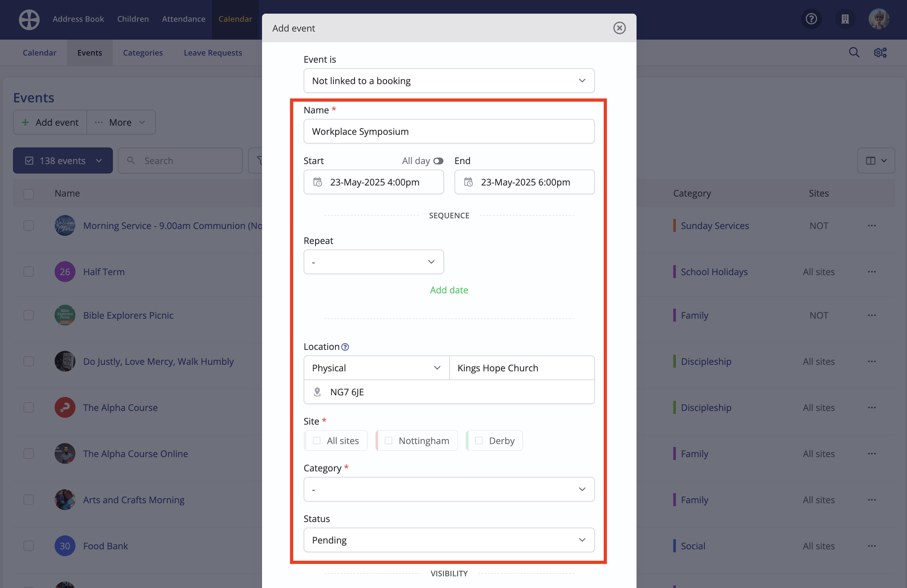This screenshot has height=588, width=907.
Task: Click the End date-time field
Action: [x=524, y=182]
